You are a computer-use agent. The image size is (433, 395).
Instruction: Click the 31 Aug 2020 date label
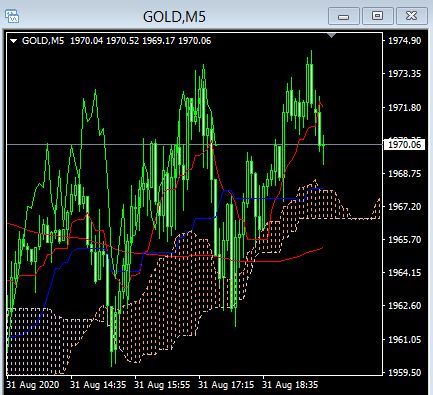click(x=33, y=385)
